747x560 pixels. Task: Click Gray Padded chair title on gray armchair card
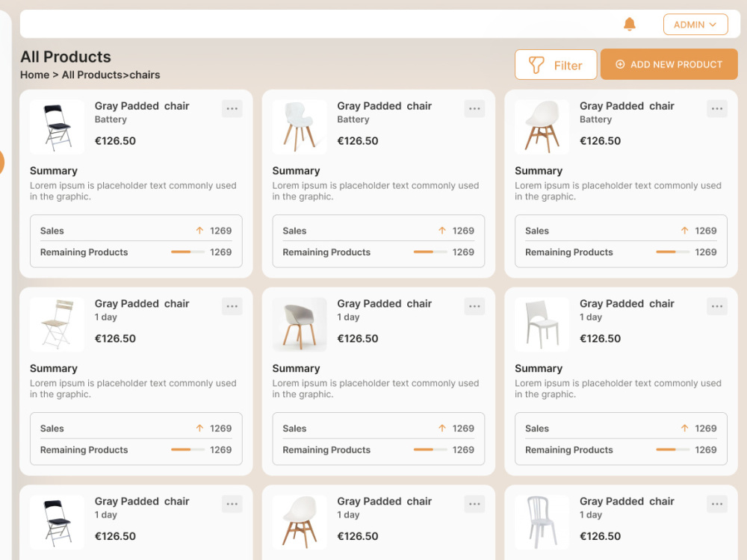[385, 303]
